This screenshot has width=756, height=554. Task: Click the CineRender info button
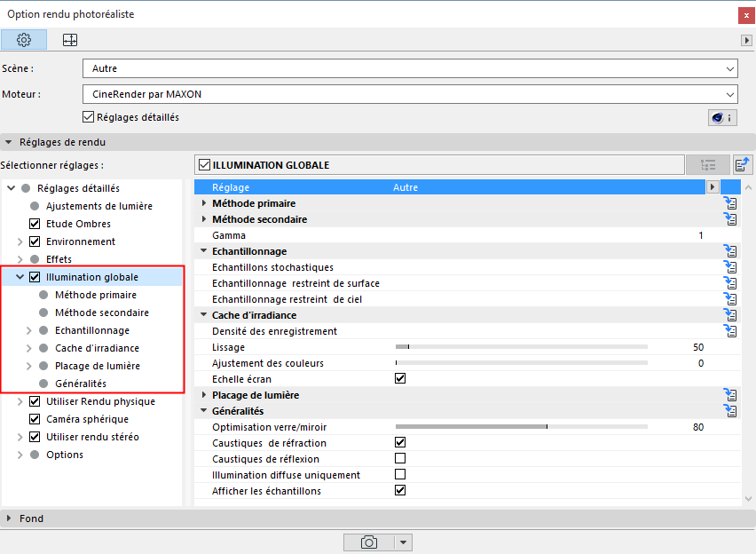721,118
